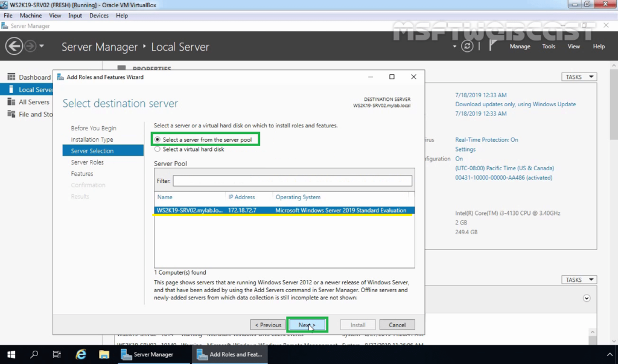Open the View menu in Server Manager header

[x=573, y=46]
